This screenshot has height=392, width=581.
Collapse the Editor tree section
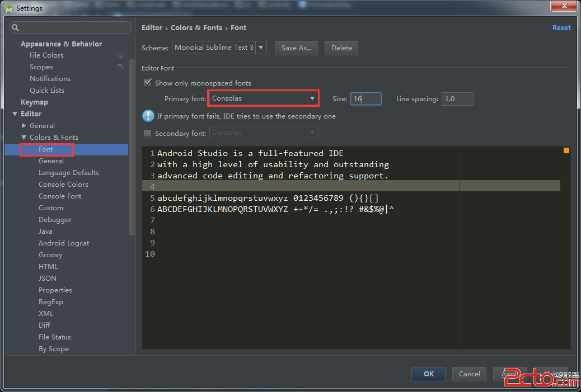click(15, 114)
